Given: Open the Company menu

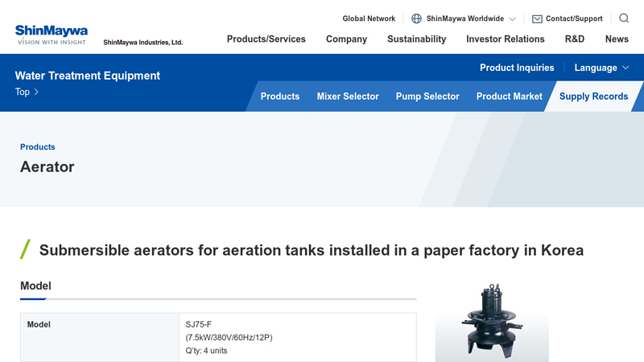Looking at the screenshot, I should coord(346,39).
